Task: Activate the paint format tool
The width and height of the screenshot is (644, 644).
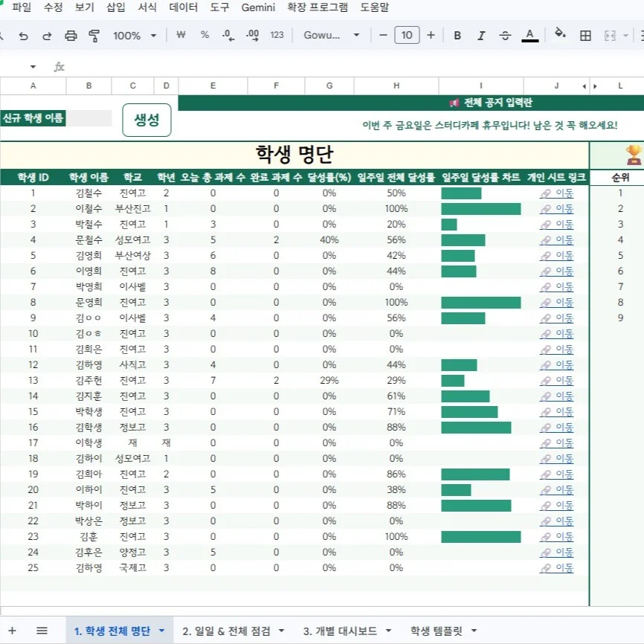Action: pos(94,36)
